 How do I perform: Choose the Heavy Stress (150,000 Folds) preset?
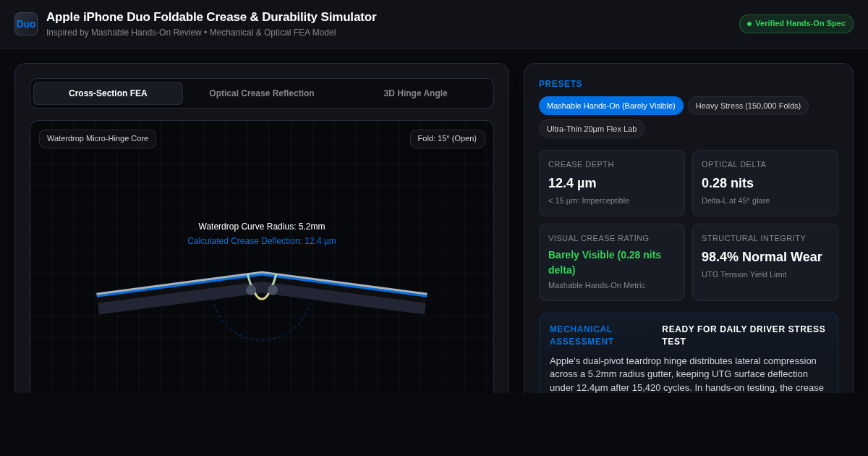click(748, 106)
